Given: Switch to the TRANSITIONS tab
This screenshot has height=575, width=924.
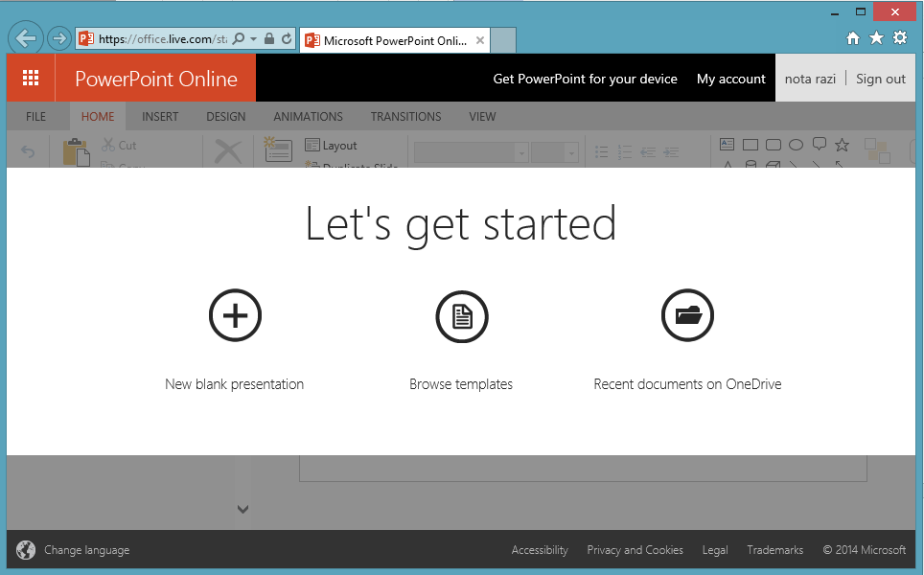Looking at the screenshot, I should pyautogui.click(x=406, y=117).
